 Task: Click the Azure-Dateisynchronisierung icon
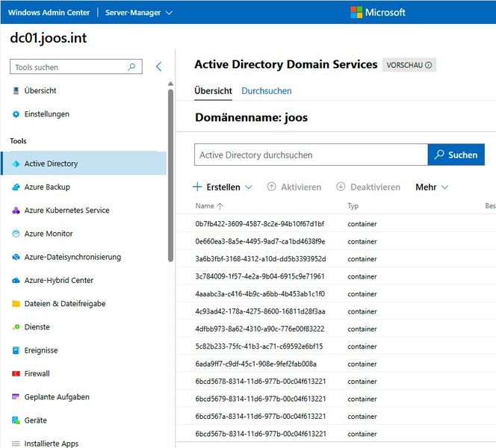click(16, 257)
